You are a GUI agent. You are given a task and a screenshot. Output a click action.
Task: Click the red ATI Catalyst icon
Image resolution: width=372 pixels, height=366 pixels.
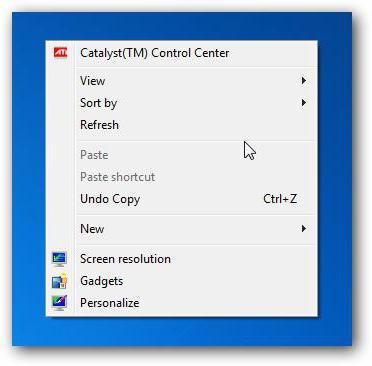click(60, 53)
